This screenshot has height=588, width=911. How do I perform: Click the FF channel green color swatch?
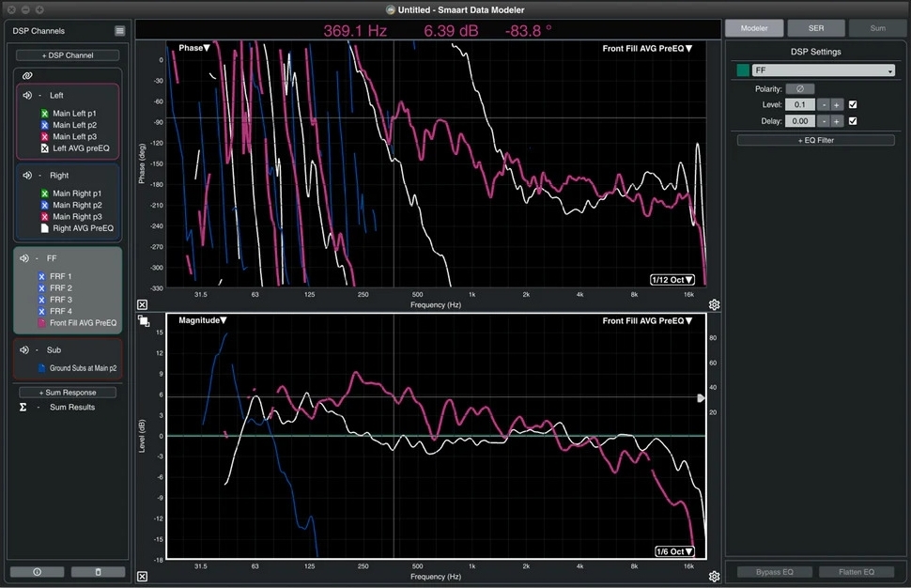(743, 70)
